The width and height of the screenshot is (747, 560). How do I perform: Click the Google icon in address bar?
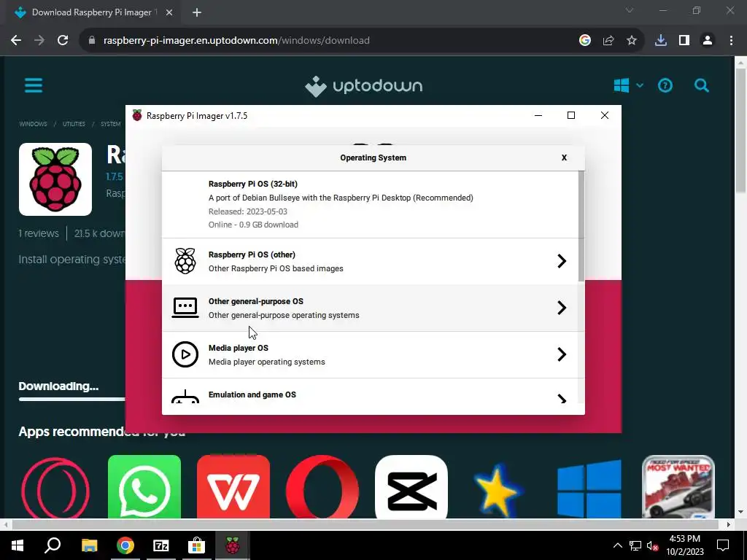[585, 41]
